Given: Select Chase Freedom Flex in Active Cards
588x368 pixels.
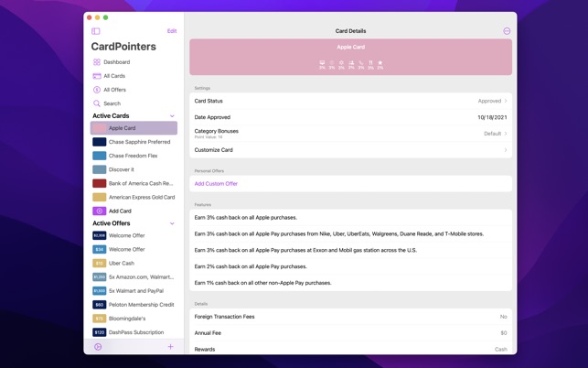Looking at the screenshot, I should click(x=134, y=156).
